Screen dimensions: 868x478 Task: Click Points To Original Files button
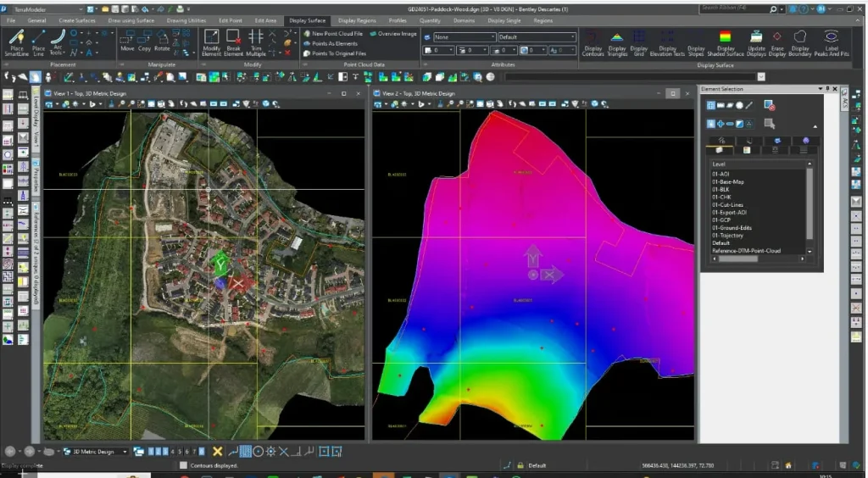(340, 53)
